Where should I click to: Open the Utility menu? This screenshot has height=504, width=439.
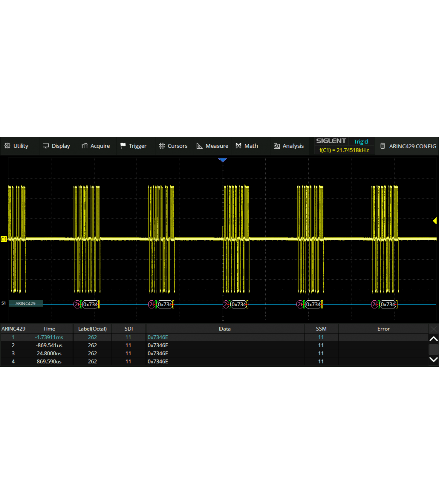tap(17, 146)
